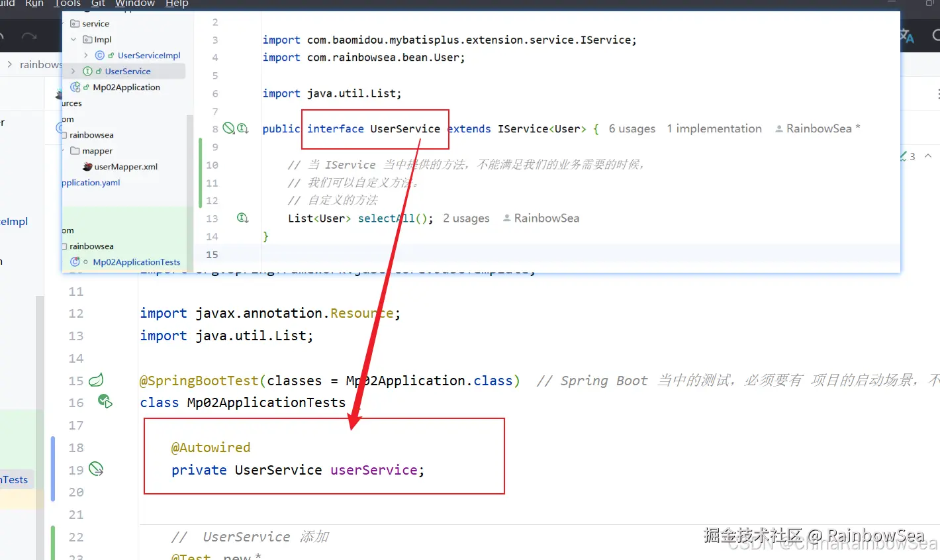Click the typo count '3' inspection indicator
The height and width of the screenshot is (560, 940).
[907, 156]
